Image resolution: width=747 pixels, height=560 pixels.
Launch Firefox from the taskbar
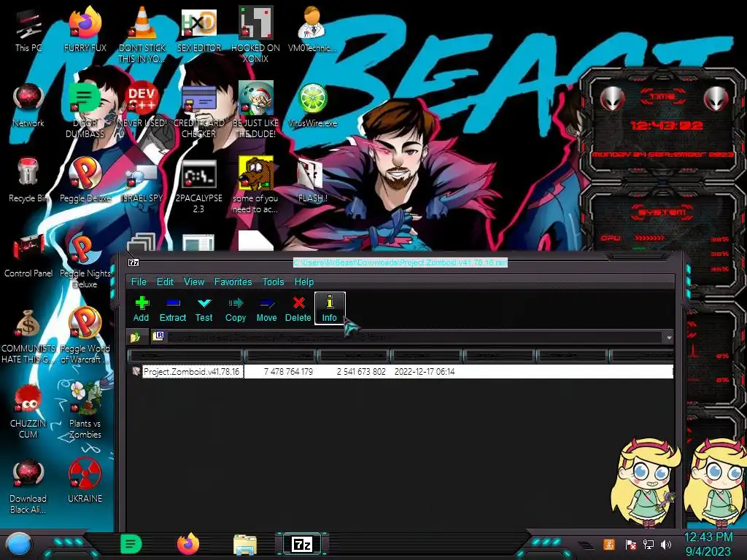[188, 544]
